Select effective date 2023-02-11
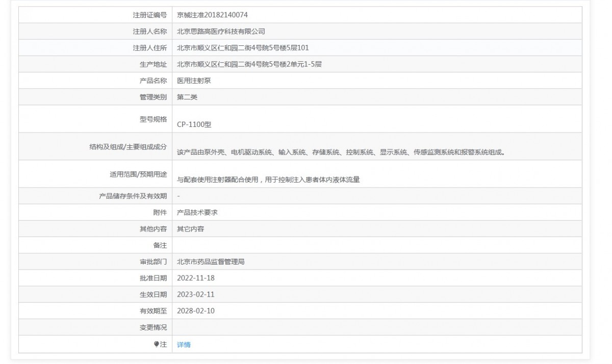Image resolution: width=612 pixels, height=364 pixels. [196, 294]
